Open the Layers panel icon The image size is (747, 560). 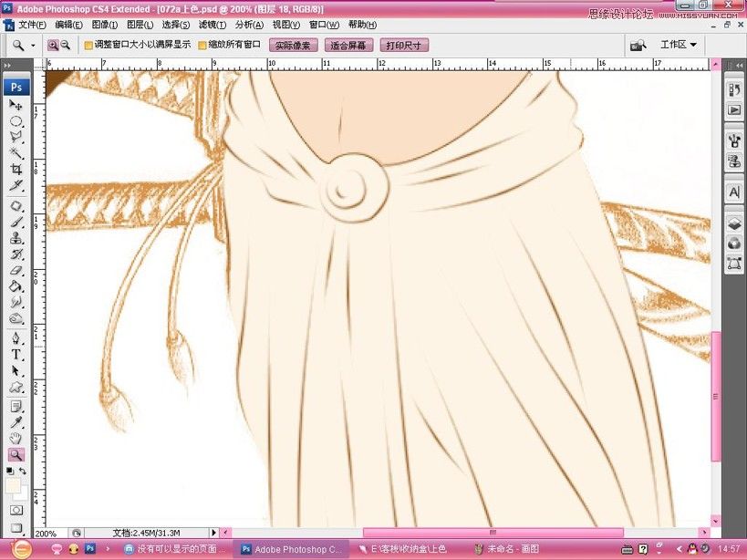coord(734,223)
